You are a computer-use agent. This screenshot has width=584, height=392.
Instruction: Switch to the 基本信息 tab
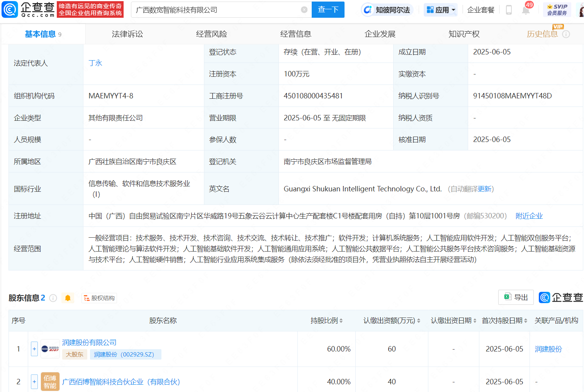pos(43,34)
